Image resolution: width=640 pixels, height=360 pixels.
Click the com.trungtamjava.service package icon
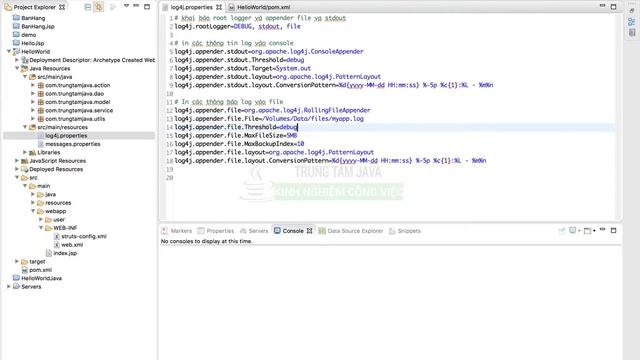click(40, 110)
